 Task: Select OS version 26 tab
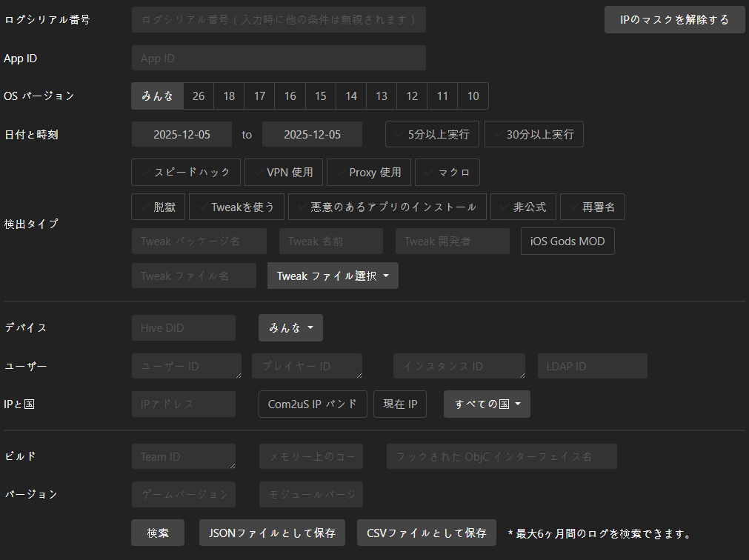tap(199, 96)
